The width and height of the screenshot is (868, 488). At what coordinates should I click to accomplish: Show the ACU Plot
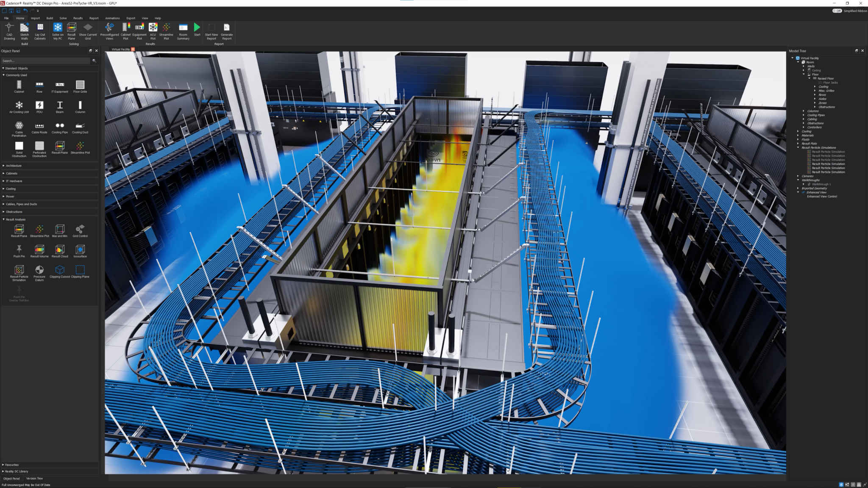[153, 31]
